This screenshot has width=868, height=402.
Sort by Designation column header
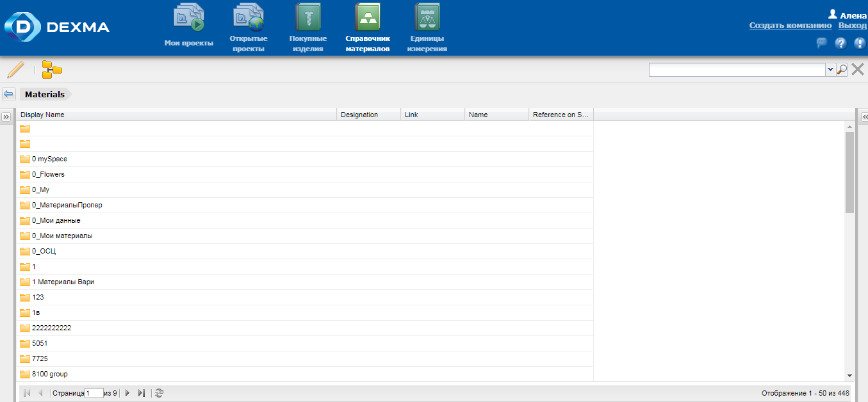click(x=369, y=115)
